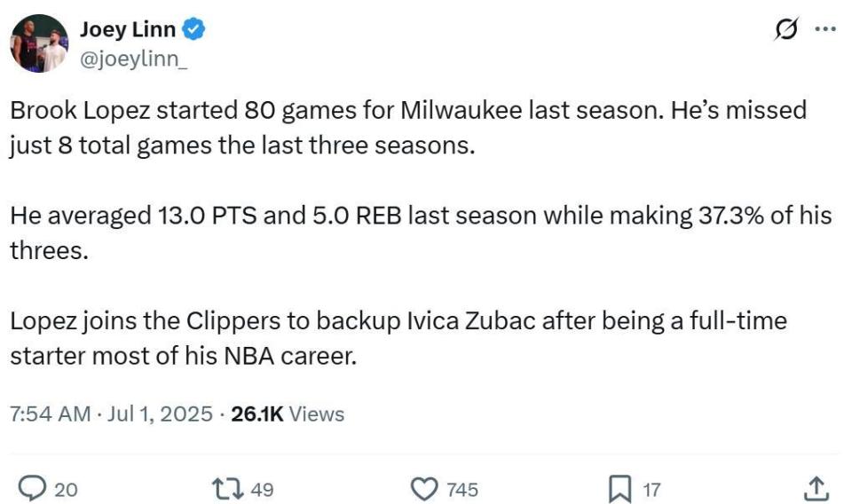Click the 7:54 AM Jul 1, 2025 timestamp
This screenshot has height=504, width=852.
point(111,413)
